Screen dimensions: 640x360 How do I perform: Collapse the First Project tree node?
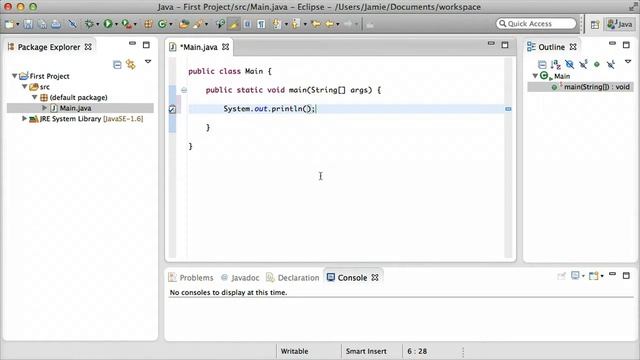point(15,76)
